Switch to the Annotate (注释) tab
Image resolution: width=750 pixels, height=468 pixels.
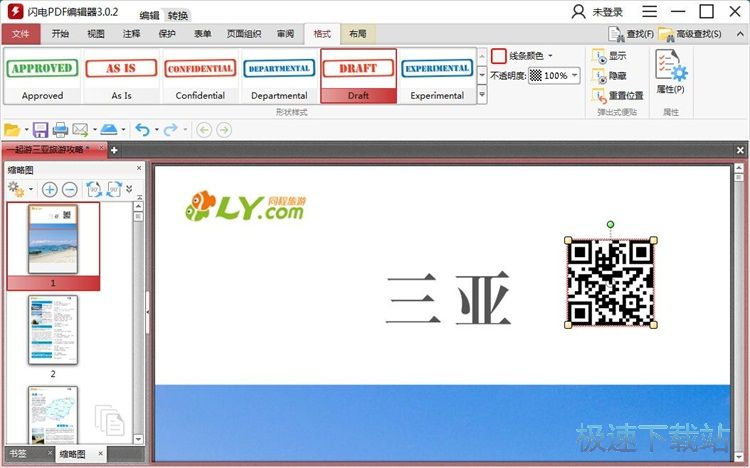(x=131, y=34)
